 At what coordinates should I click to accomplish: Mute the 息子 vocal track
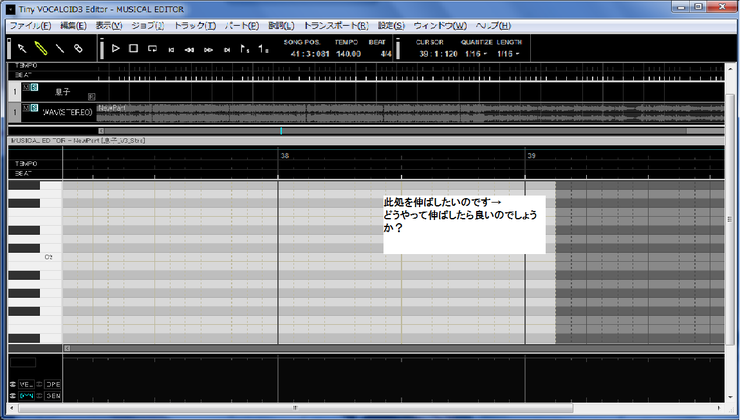pos(26,87)
